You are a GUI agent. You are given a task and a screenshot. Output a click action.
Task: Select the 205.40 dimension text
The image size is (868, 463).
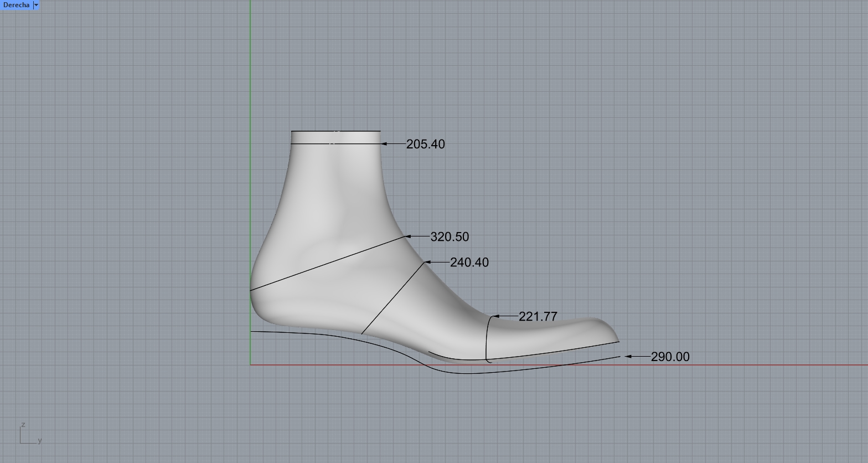coord(425,144)
